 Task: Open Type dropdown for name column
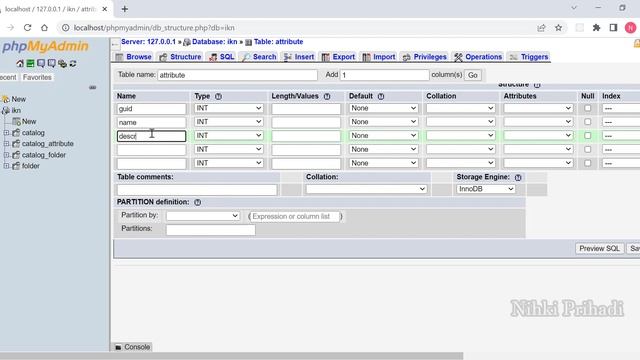click(229, 122)
